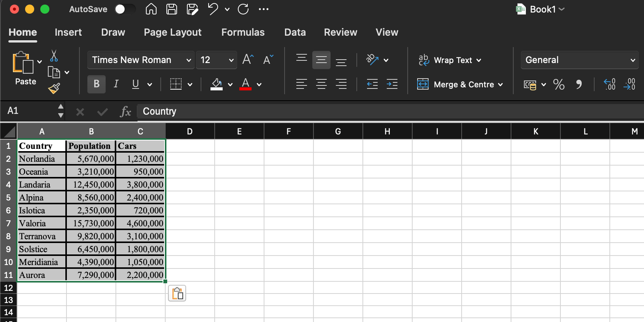Click the Copy icon

click(54, 72)
